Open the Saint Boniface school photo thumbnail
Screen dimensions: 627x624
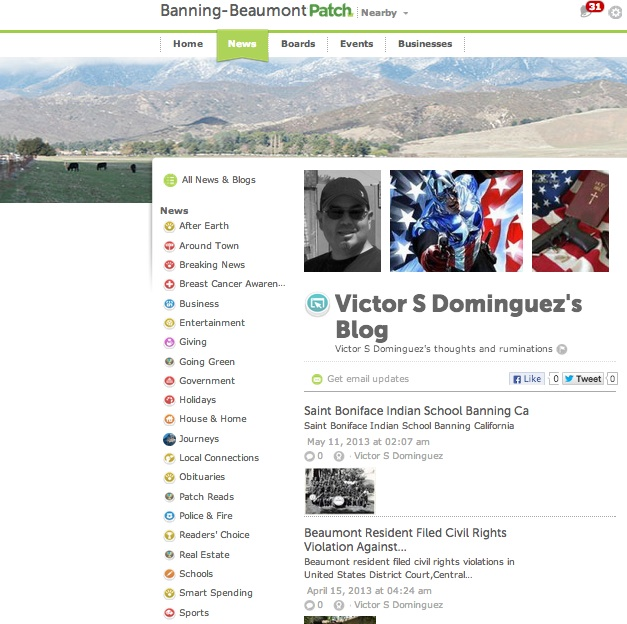coord(339,491)
